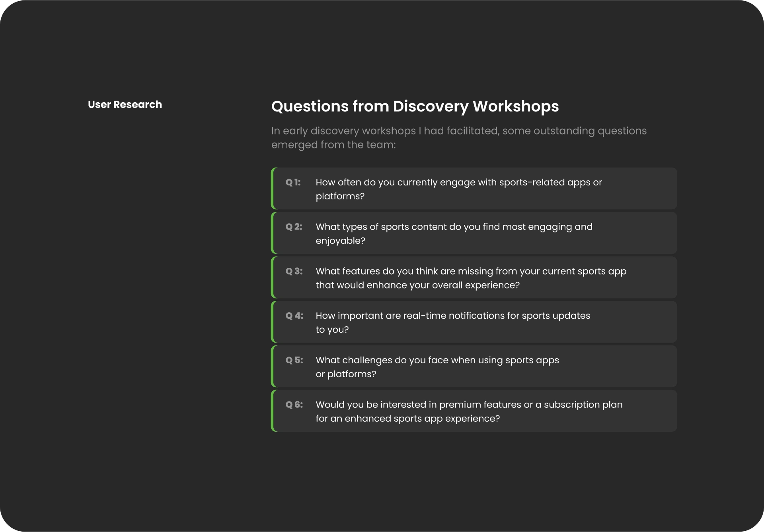Screen dimensions: 764x532
Task: Click green accent bar on Q 1 card
Action: 273,189
